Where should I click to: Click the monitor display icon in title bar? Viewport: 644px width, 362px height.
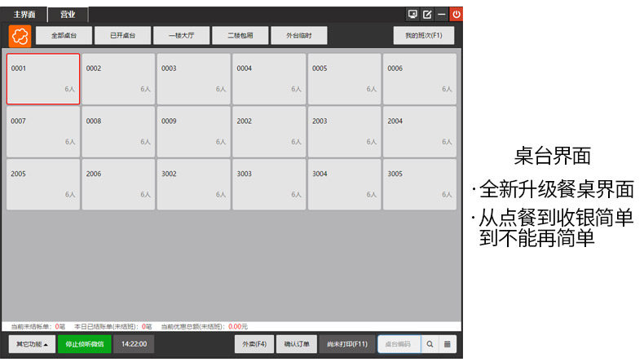[412, 15]
